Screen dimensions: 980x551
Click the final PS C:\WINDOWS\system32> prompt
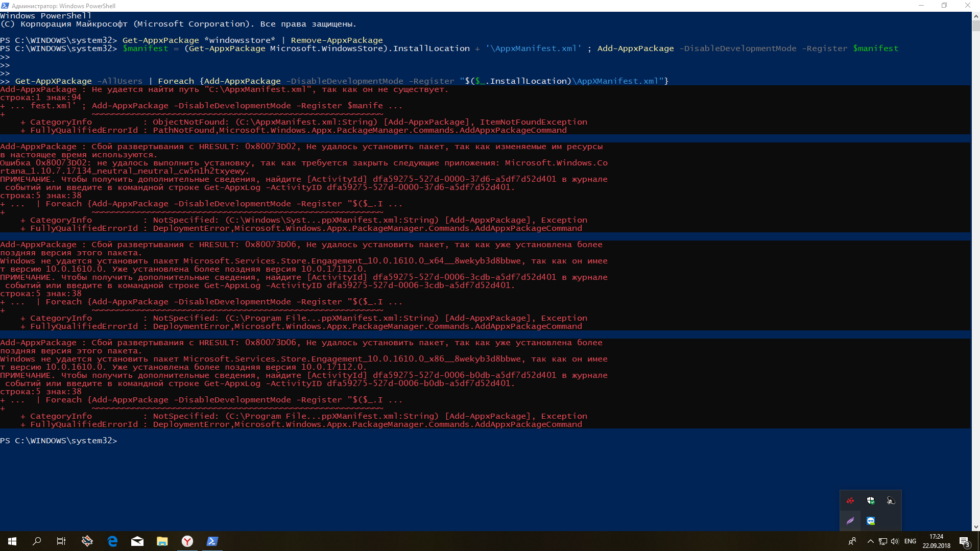point(59,441)
